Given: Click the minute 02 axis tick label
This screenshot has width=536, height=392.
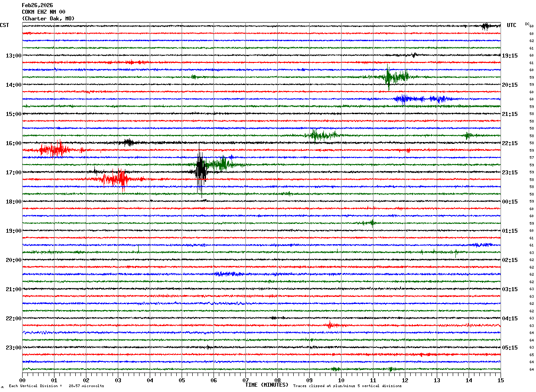Looking at the screenshot, I should click(86, 380).
